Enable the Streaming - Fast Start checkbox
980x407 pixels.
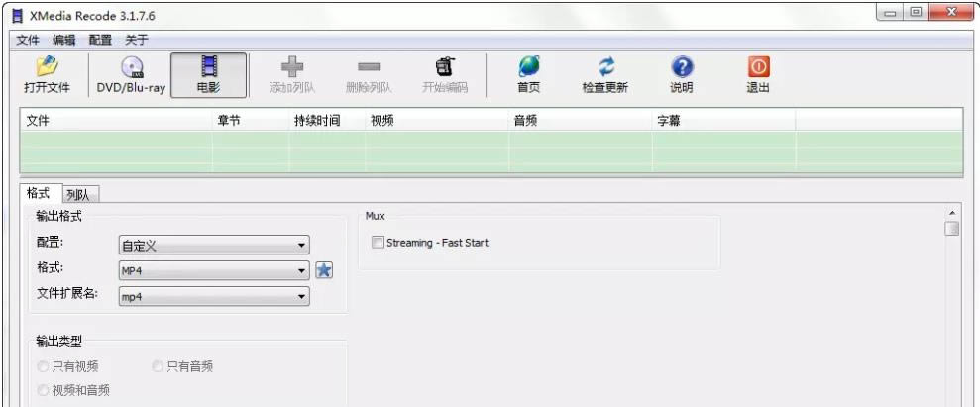(x=378, y=243)
